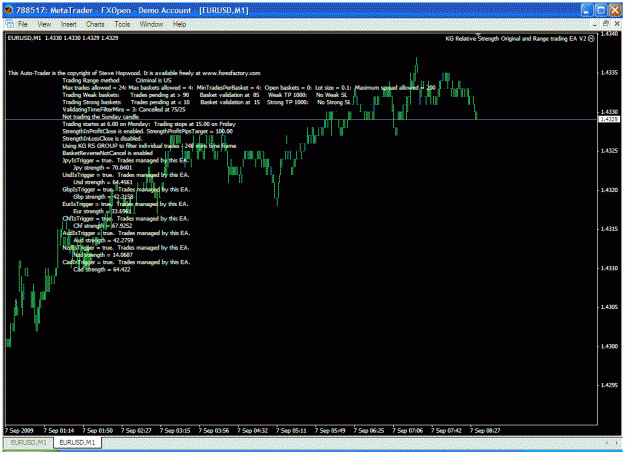Click the 'Nzd strength = 14.0687' line

pyautogui.click(x=103, y=255)
